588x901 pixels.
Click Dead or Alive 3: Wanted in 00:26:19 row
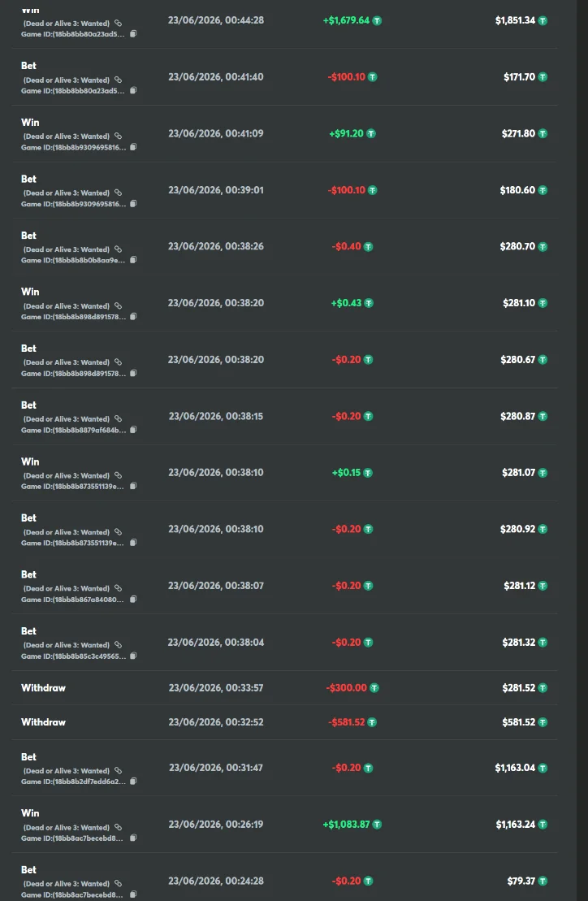coord(67,827)
